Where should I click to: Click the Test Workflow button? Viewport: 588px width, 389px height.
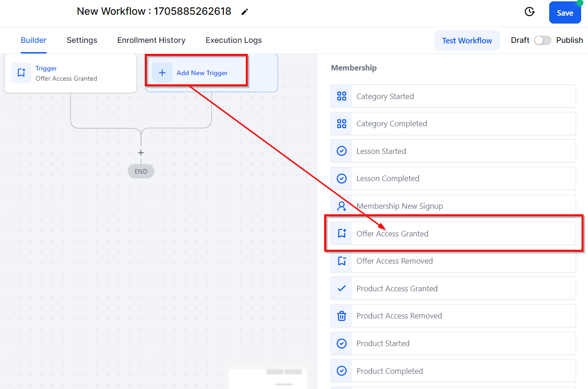pyautogui.click(x=467, y=41)
